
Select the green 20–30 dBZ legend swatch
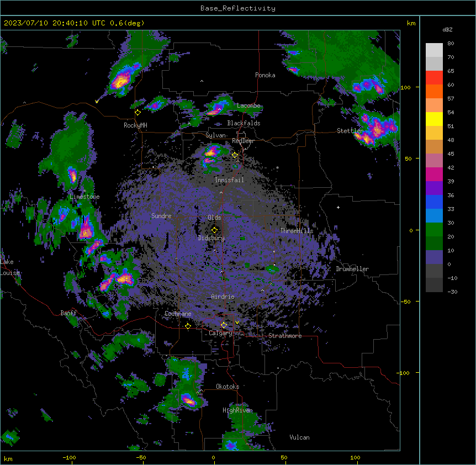pos(434,230)
